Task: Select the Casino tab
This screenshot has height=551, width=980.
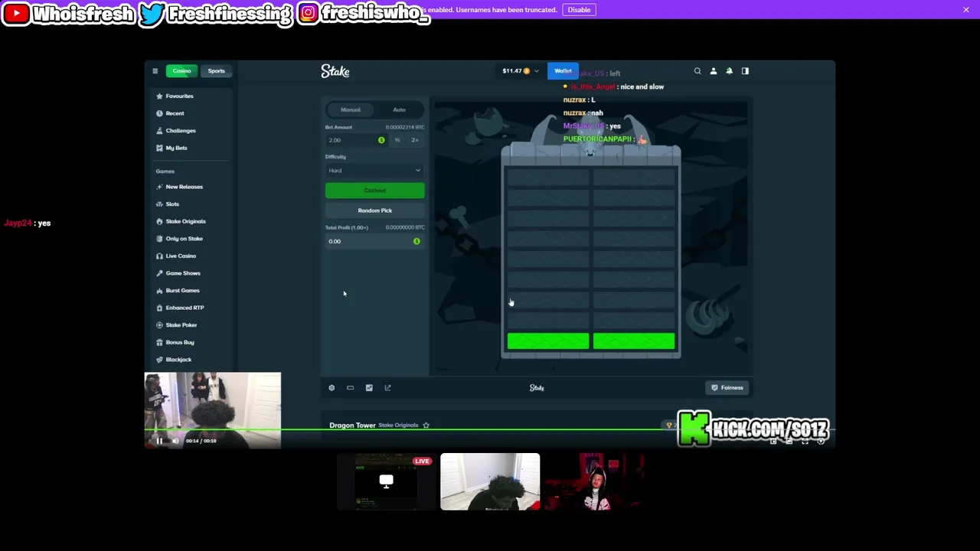Action: (181, 71)
